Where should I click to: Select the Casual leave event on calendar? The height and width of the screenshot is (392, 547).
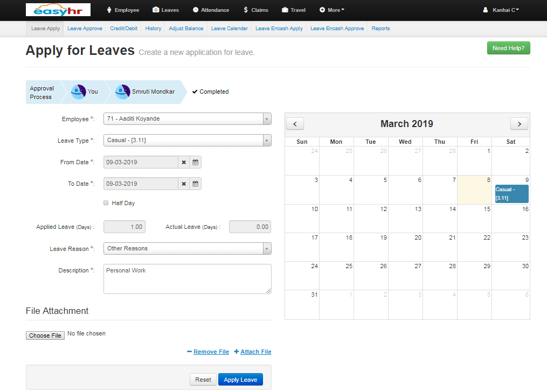coord(511,194)
